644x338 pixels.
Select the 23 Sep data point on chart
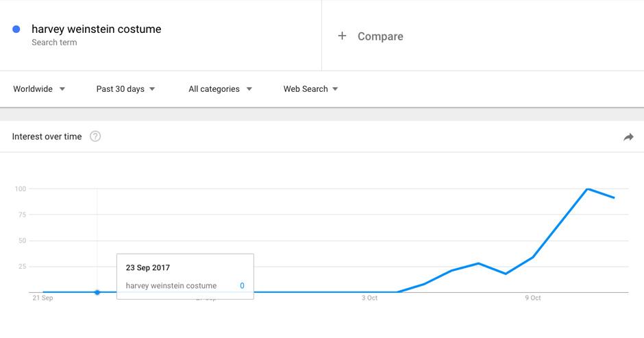point(97,292)
